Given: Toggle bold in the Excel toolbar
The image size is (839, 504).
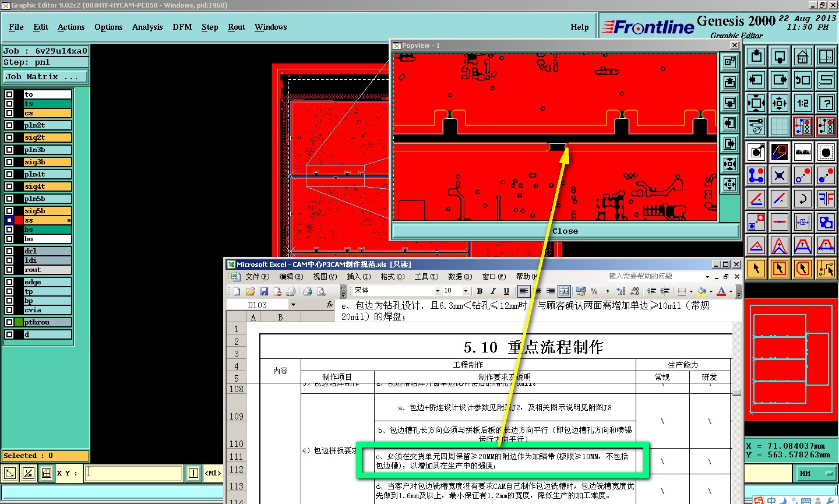Looking at the screenshot, I should (480, 291).
